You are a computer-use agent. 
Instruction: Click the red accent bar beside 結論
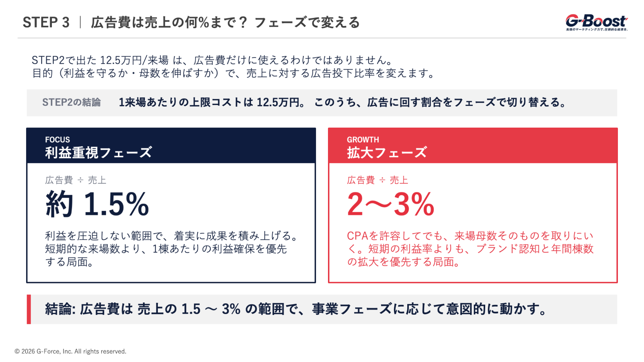[29, 309]
